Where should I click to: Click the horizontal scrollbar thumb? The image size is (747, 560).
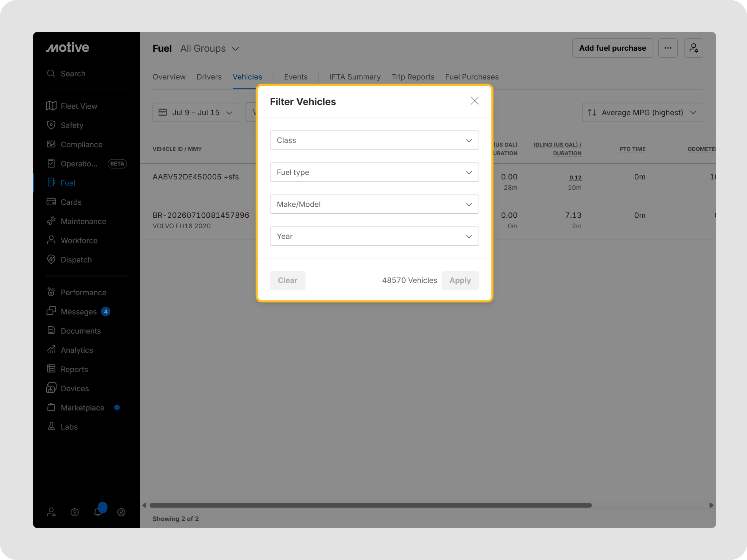pyautogui.click(x=371, y=506)
